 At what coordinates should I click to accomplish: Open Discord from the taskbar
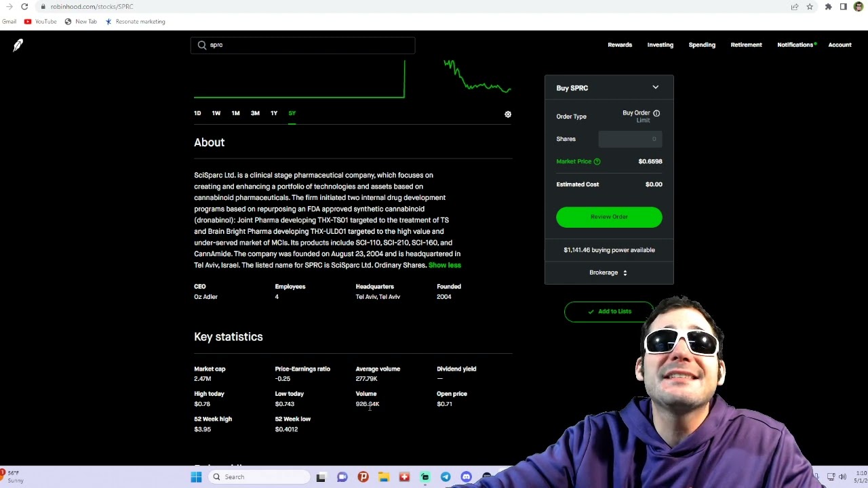click(466, 477)
